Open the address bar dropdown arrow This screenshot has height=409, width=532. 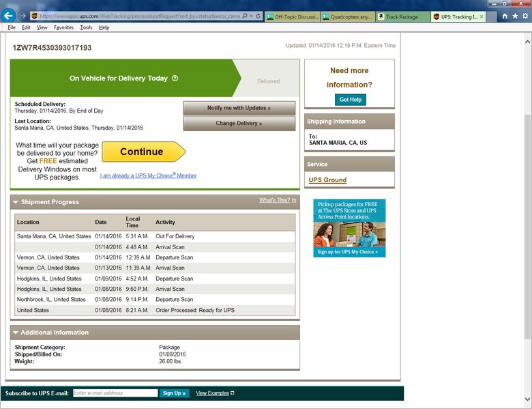pyautogui.click(x=251, y=16)
